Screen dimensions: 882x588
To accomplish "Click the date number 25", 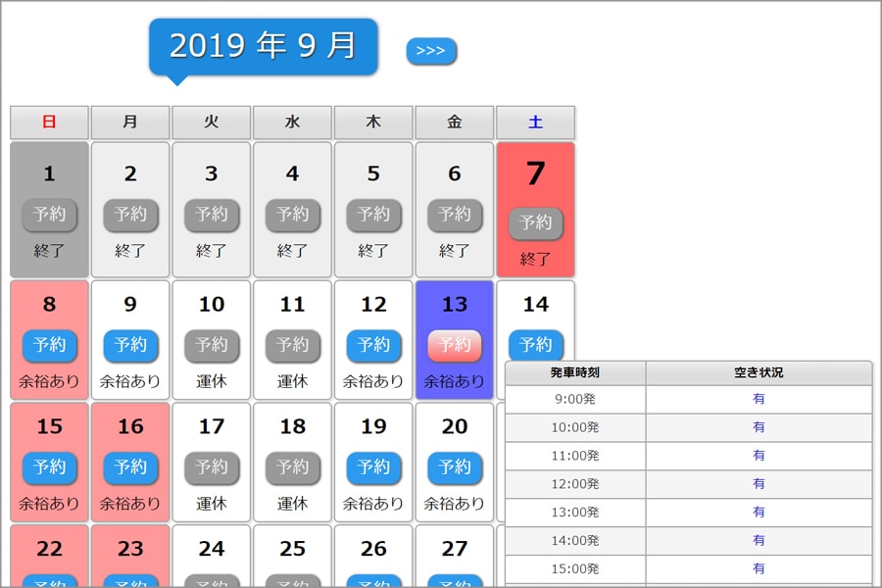I will click(x=292, y=549).
